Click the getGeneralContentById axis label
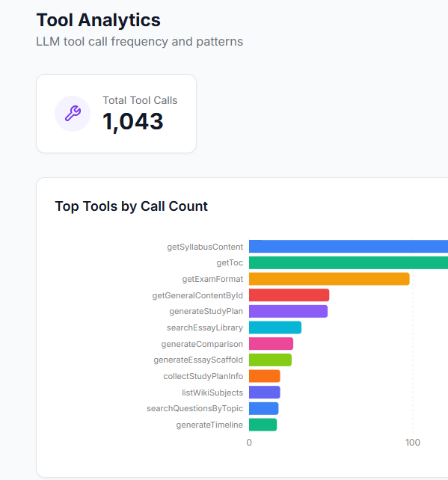Viewport: 448px width, 480px height. click(x=197, y=295)
